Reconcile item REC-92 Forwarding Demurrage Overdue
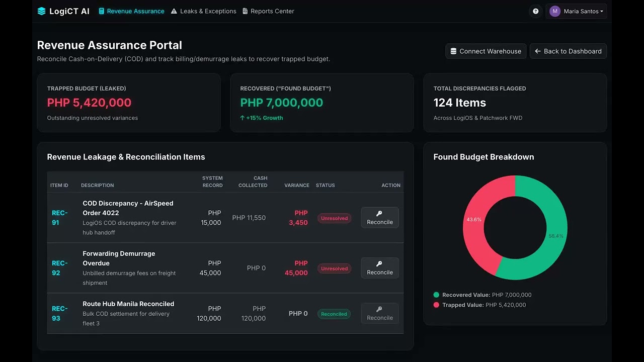Screen dimensions: 644x362 tap(380, 268)
